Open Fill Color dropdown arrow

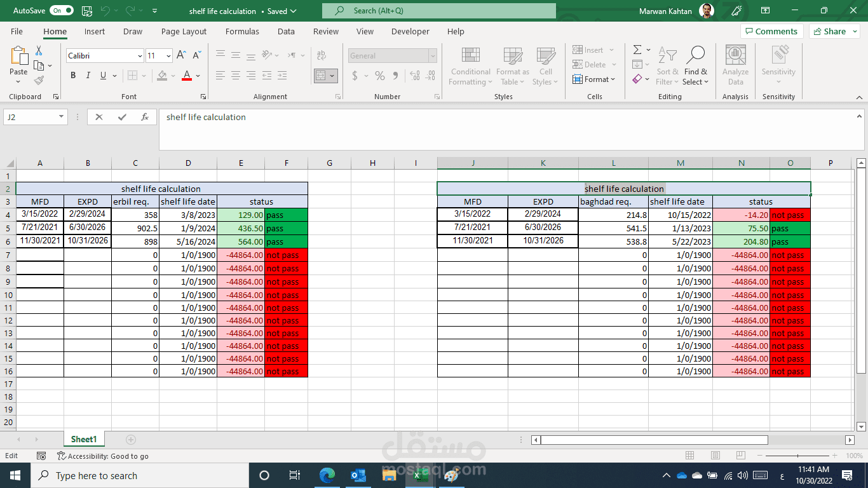click(x=173, y=76)
